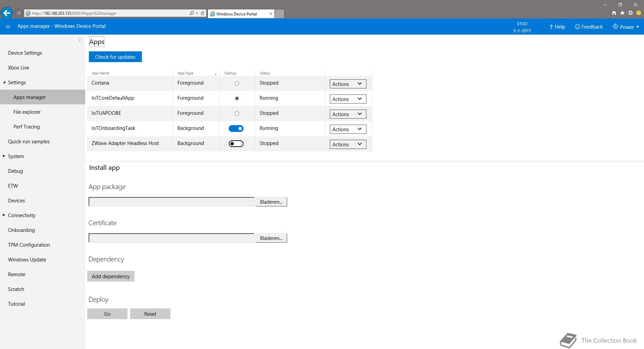Browse for App package with Bladeren
This screenshot has height=349, width=644.
coord(271,202)
